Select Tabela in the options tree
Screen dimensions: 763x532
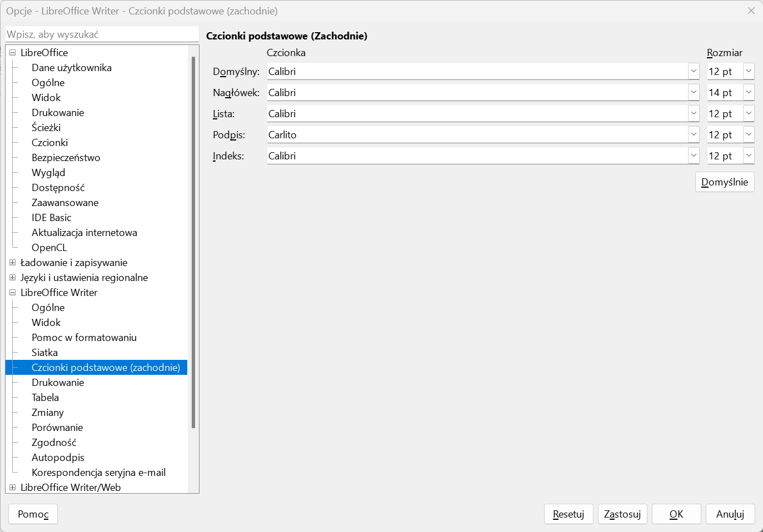coord(45,398)
